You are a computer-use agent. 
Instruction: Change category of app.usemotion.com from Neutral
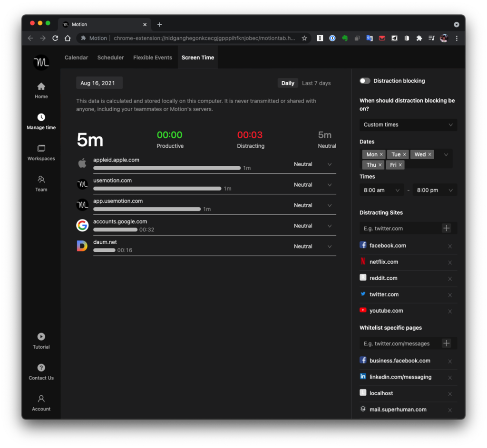coord(313,205)
